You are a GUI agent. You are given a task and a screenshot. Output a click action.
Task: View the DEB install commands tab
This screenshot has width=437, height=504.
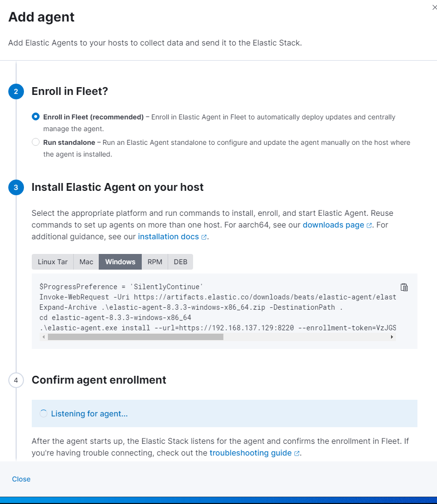click(x=180, y=262)
